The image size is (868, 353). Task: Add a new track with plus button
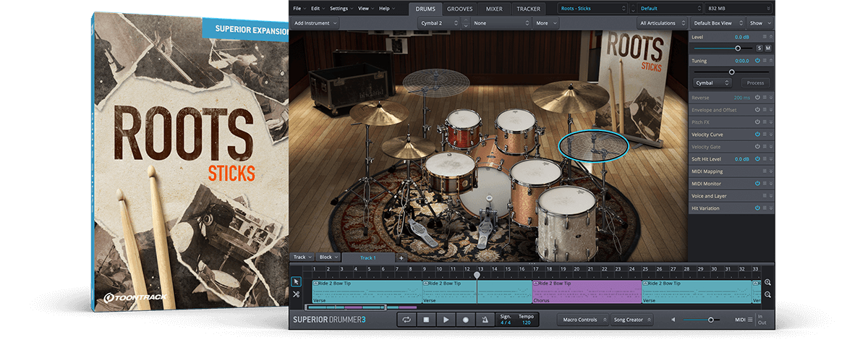click(x=401, y=258)
